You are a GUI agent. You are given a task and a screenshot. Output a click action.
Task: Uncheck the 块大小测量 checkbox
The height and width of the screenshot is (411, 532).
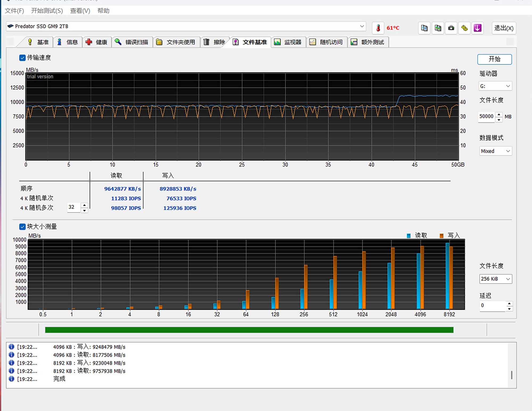pyautogui.click(x=22, y=227)
